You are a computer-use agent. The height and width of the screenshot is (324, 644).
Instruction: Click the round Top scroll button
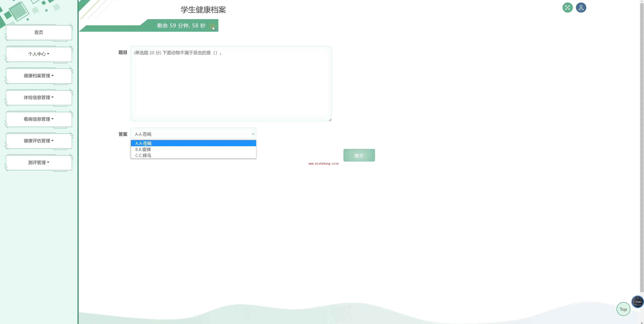tap(623, 309)
